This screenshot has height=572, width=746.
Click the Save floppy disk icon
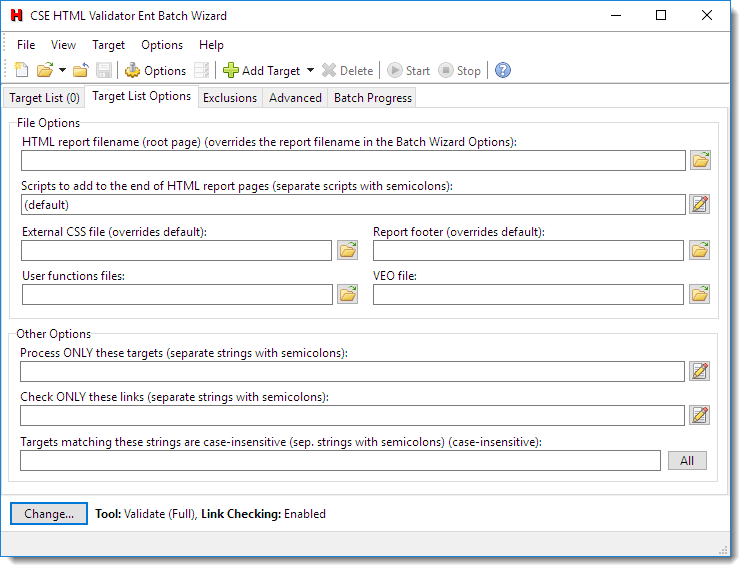tap(104, 70)
